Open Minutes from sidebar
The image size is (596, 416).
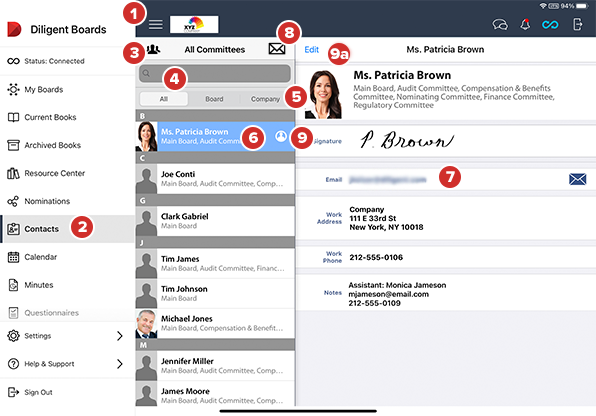(68, 285)
